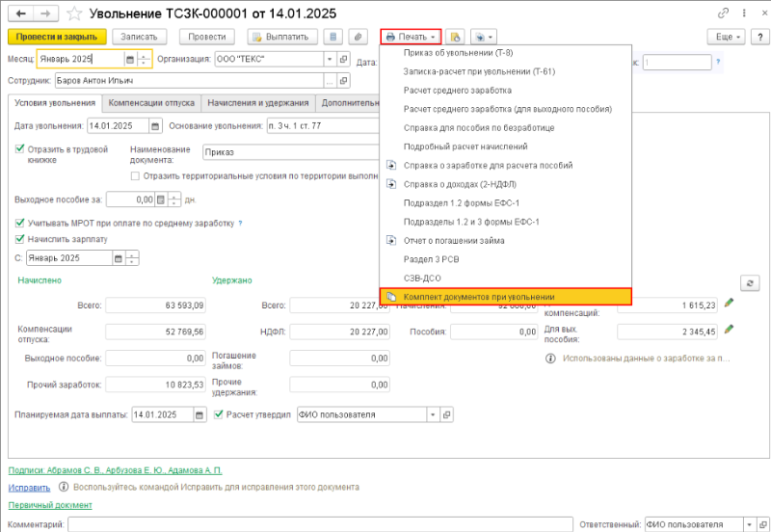Open the ФИО пользователя approver card icon
This screenshot has height=532, width=771.
pos(446,415)
